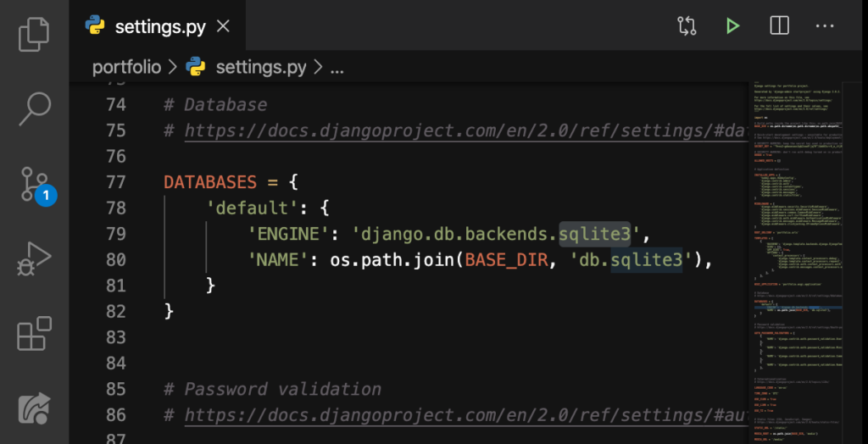Click settings.py in the breadcrumb
Viewport: 868px width, 444px height.
tap(261, 68)
